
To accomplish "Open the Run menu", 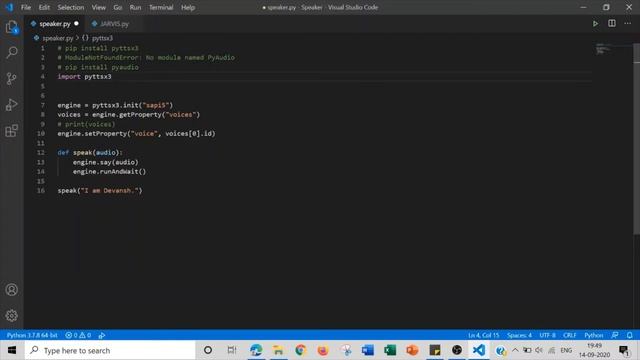I will click(x=135, y=7).
